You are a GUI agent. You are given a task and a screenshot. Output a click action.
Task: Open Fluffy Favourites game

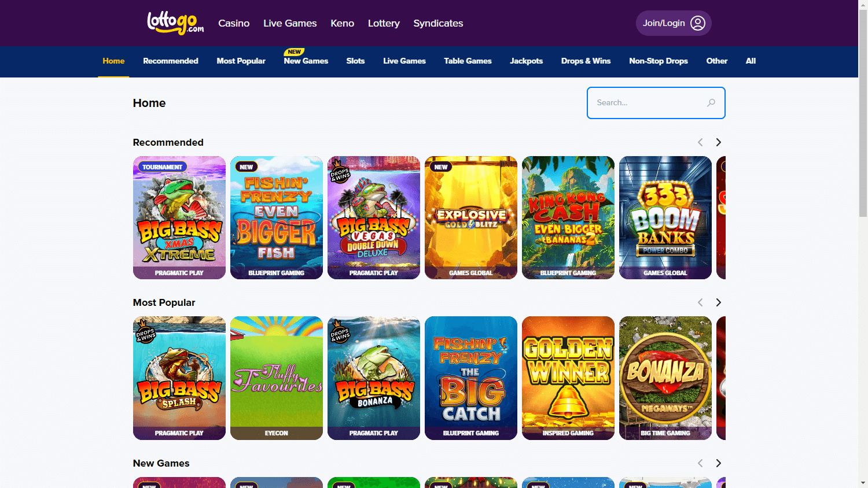pos(277,378)
